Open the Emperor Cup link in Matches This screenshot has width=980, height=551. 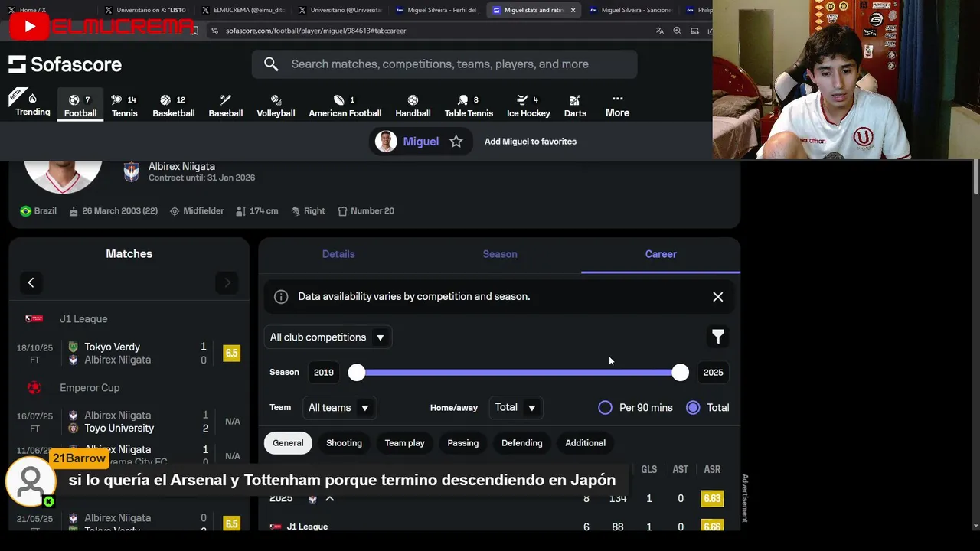click(90, 388)
